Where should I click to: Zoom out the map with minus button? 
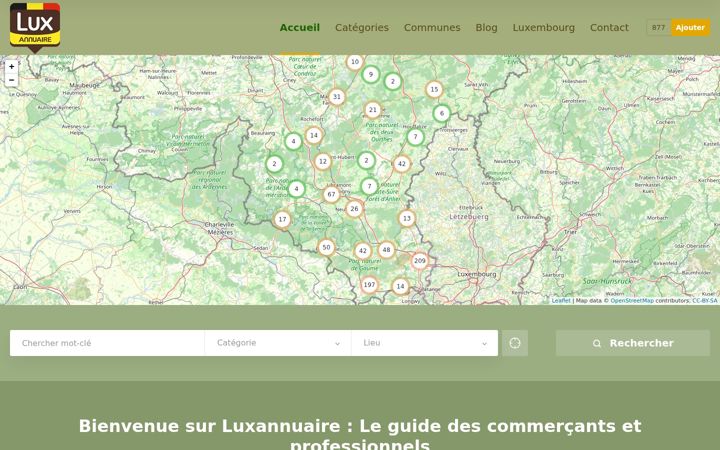(x=11, y=80)
